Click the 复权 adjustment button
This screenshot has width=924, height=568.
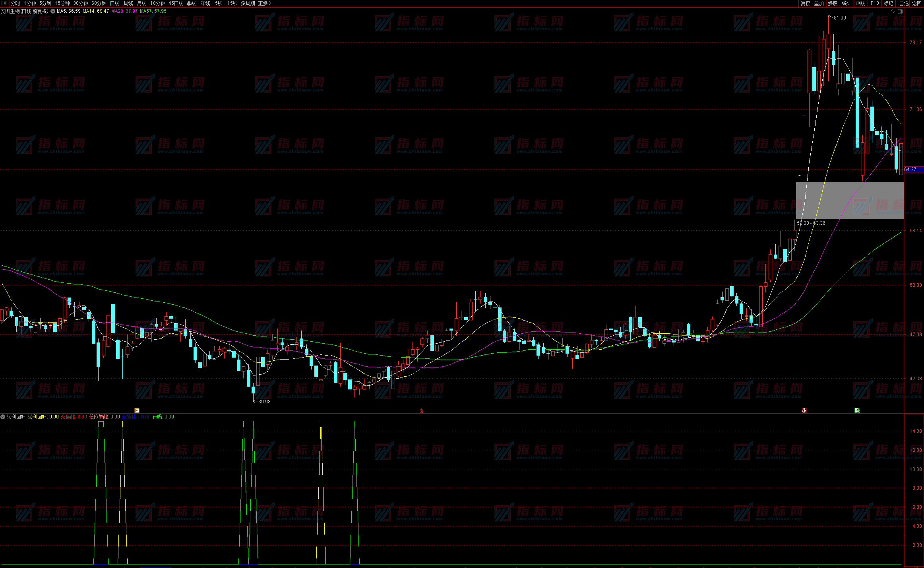point(805,3)
